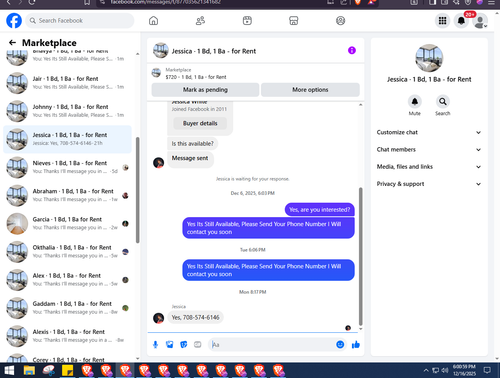
Task: Click the Search in conversation icon
Action: (443, 101)
